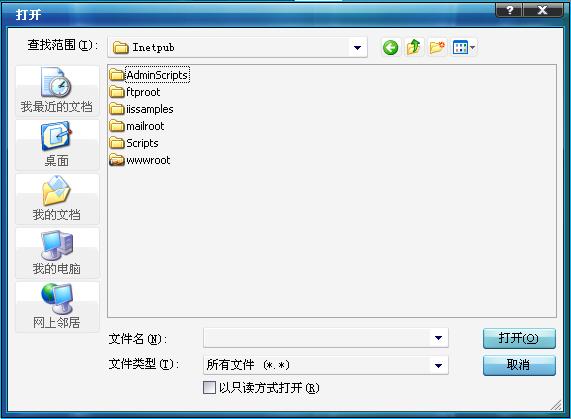Go back using the green arrow icon
Screen dimensions: 571x419
[390, 48]
